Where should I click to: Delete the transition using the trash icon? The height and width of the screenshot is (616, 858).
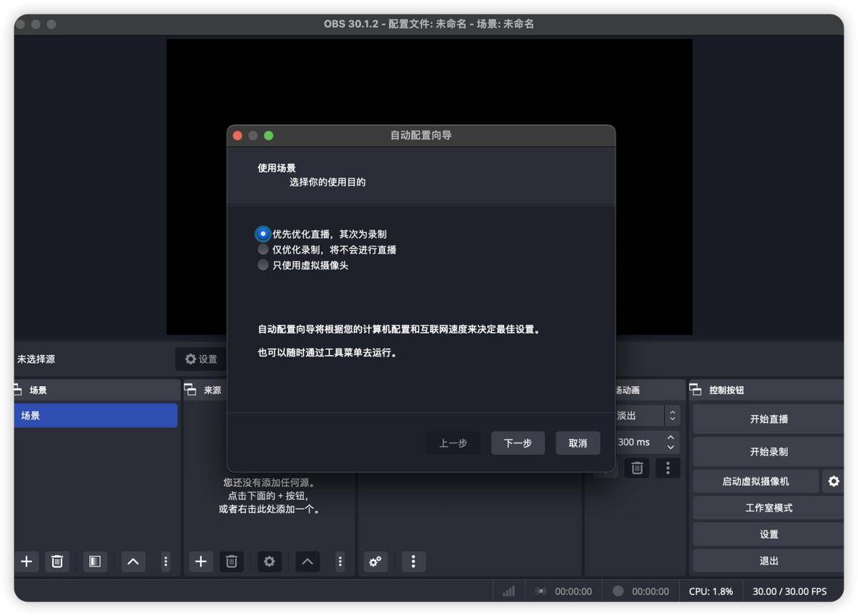point(636,467)
